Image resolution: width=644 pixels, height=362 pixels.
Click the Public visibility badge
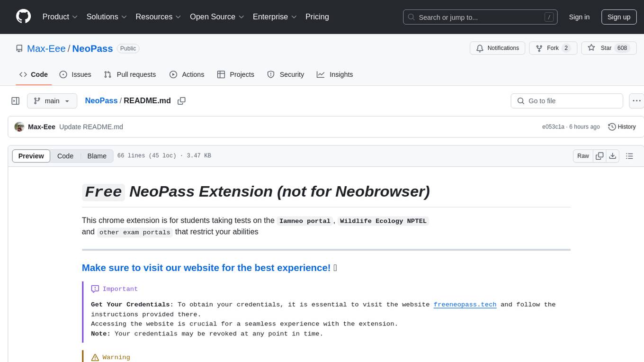[128, 48]
